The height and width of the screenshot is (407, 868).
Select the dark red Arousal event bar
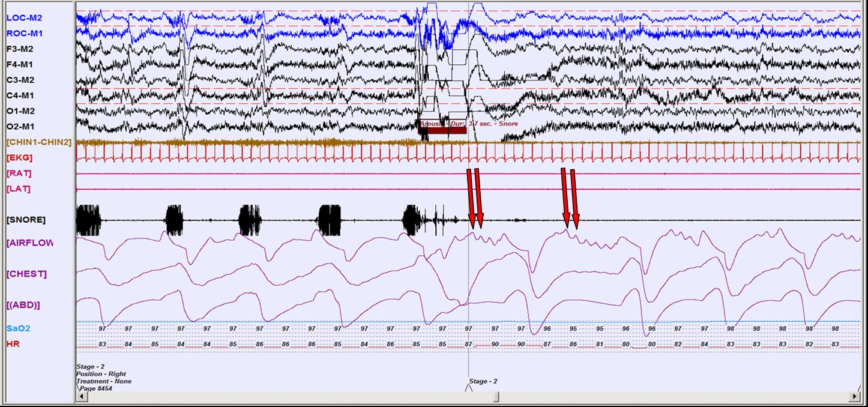point(442,130)
